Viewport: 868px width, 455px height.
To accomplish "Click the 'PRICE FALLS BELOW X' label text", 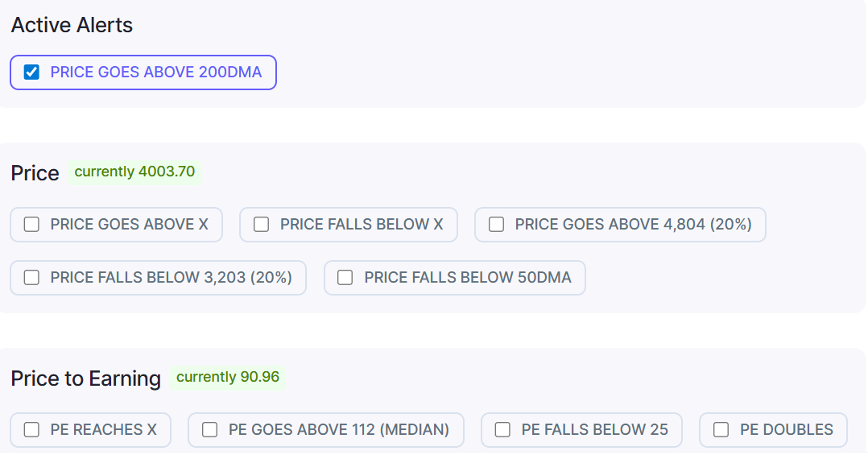I will 362,225.
